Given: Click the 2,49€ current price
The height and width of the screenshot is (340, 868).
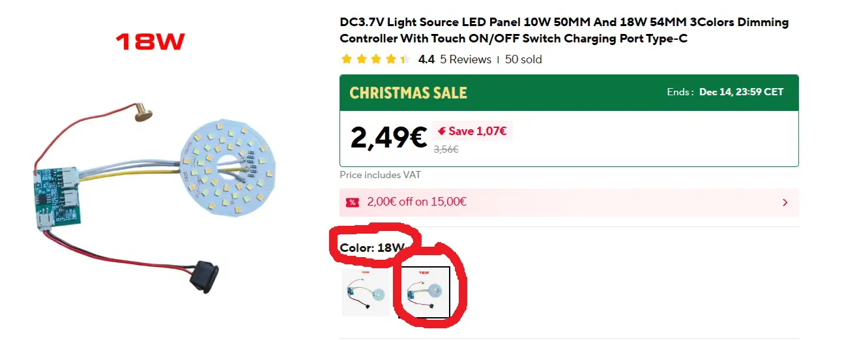Looking at the screenshot, I should click(x=388, y=137).
